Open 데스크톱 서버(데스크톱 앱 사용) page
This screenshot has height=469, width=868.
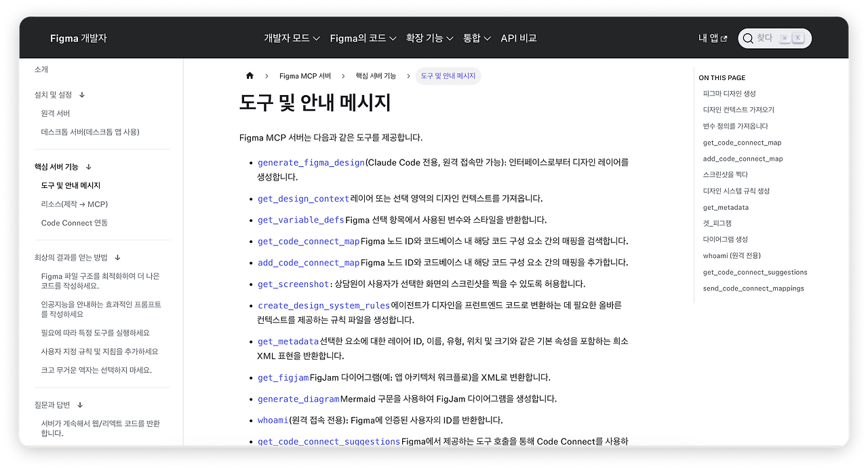click(90, 132)
